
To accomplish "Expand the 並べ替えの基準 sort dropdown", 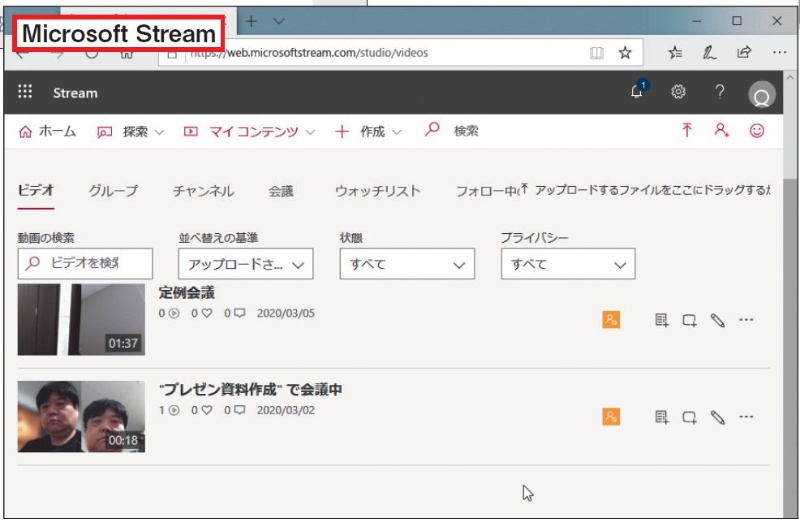I will coord(245,265).
